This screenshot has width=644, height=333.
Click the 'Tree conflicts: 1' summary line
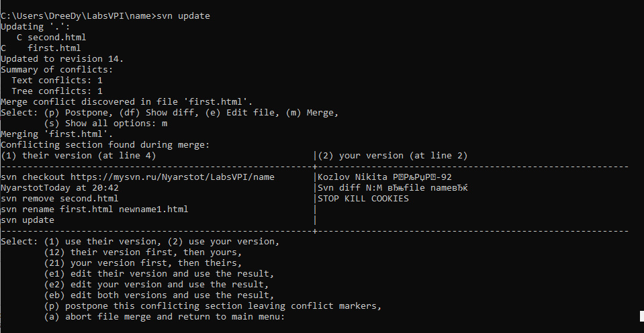coord(56,91)
